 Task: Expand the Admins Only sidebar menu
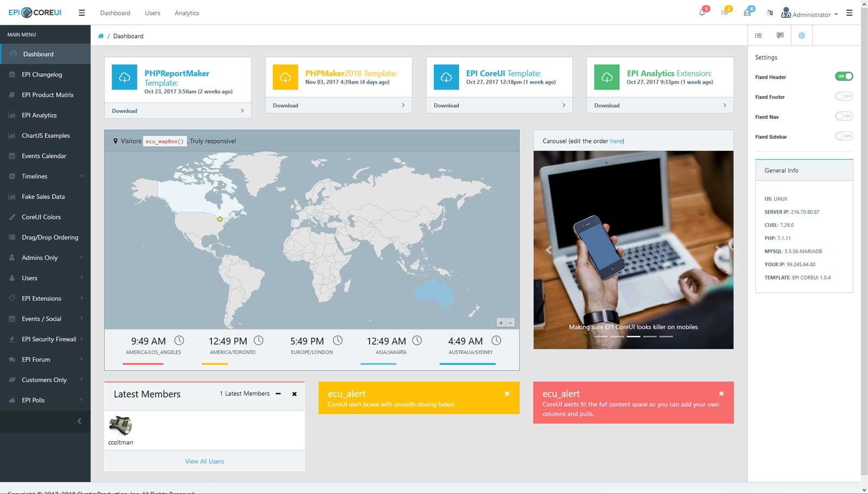pyautogui.click(x=45, y=257)
